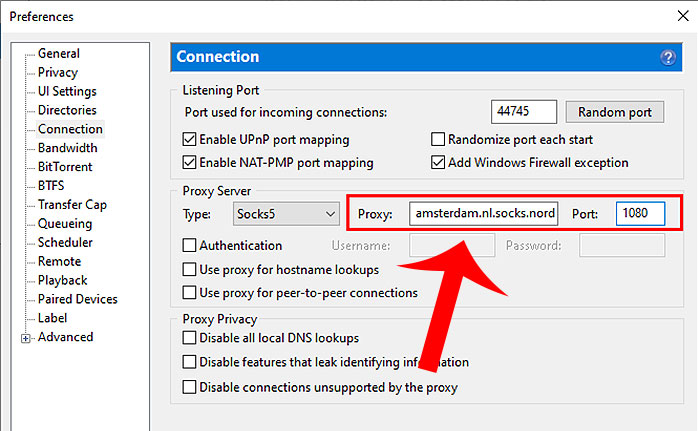
Task: Open the BitTorrent preferences section
Action: pyautogui.click(x=65, y=167)
